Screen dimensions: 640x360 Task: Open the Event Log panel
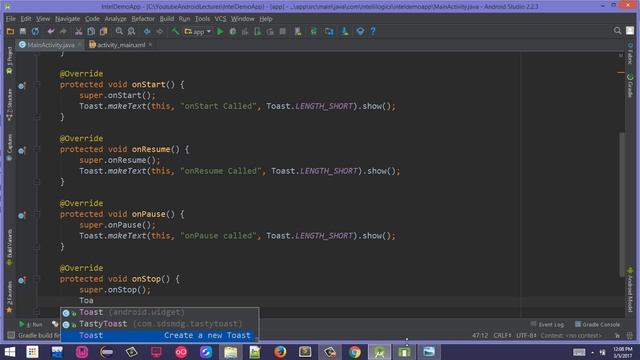click(547, 324)
